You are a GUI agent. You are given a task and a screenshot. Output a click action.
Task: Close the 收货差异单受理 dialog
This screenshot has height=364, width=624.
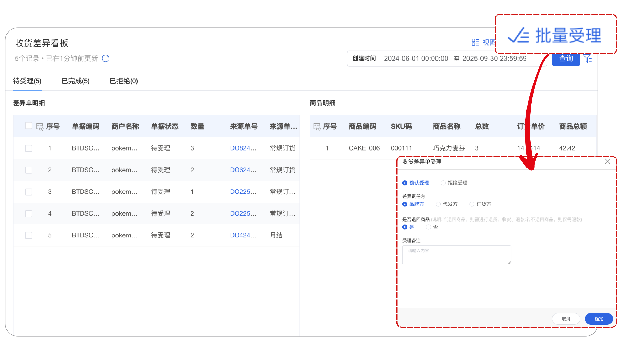coord(607,161)
